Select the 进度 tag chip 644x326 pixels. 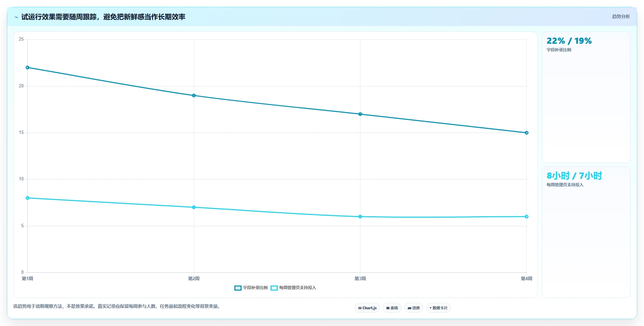tap(414, 308)
